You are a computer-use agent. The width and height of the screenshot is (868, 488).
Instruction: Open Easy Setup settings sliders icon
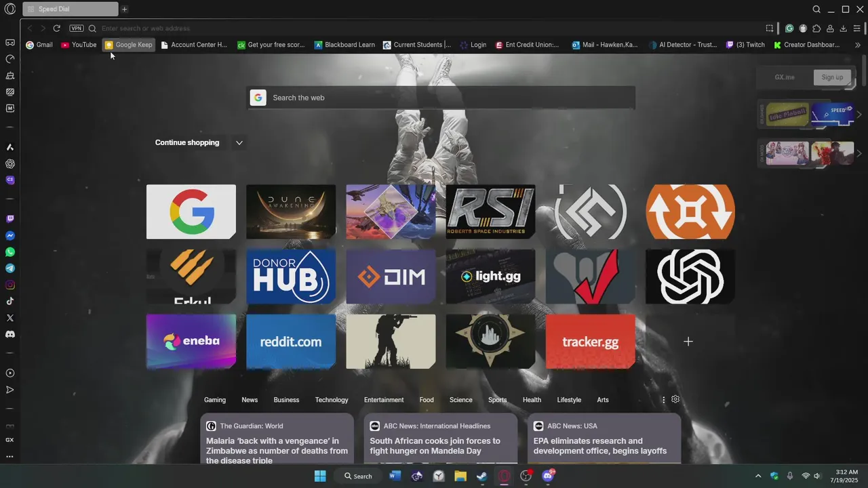pos(857,28)
